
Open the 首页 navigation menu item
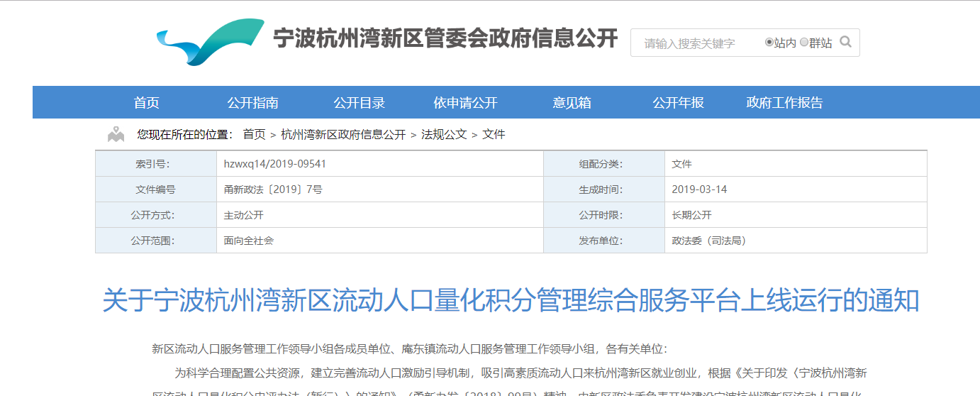(147, 102)
